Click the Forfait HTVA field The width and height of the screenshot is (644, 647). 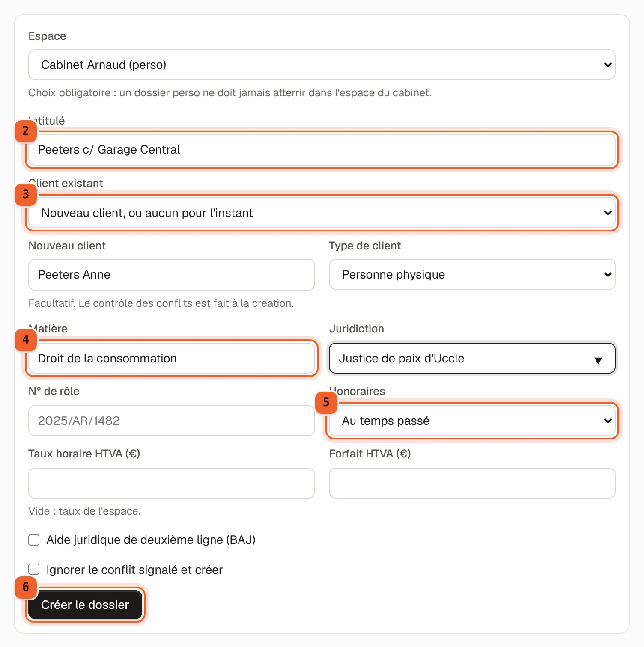tap(472, 483)
